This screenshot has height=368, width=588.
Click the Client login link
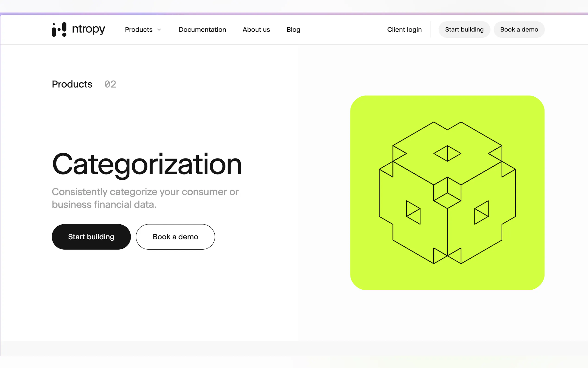[404, 29]
